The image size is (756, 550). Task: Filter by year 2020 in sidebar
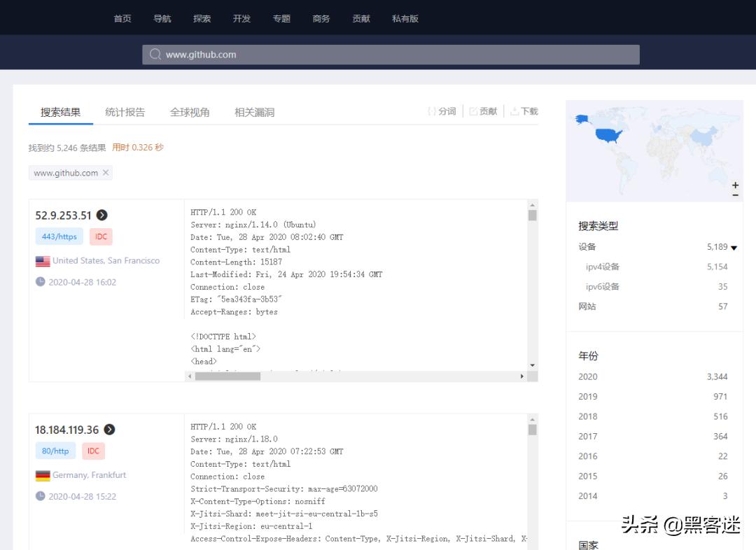tap(587, 376)
